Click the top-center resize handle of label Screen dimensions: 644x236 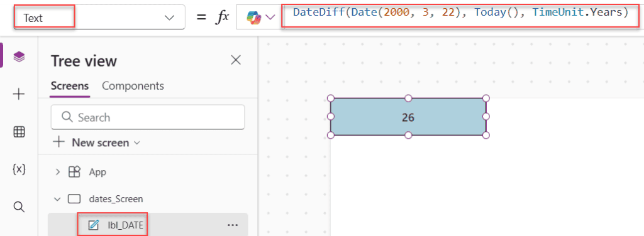tap(408, 99)
